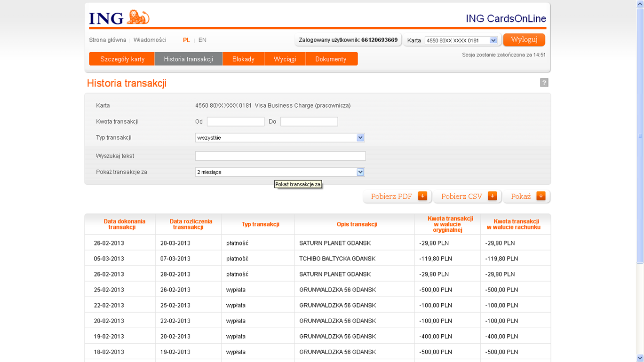Expand the Karta card number dropdown
Image resolution: width=644 pixels, height=362 pixels.
click(493, 40)
